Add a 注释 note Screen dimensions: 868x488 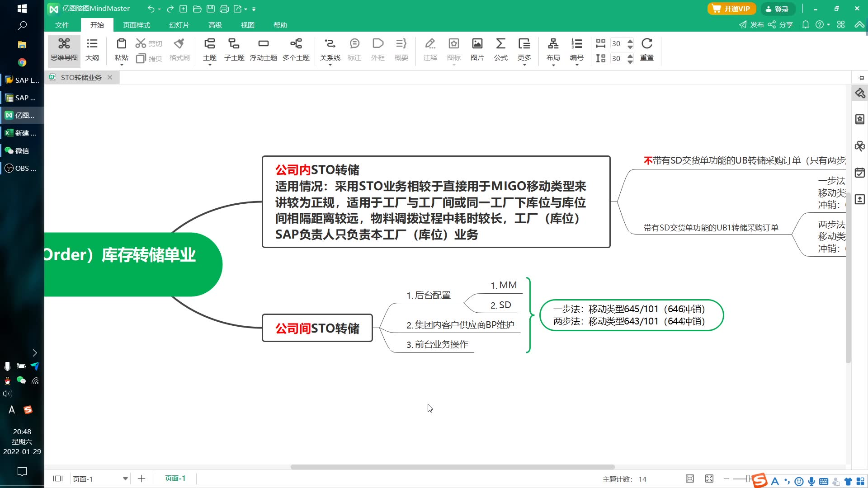pos(430,50)
